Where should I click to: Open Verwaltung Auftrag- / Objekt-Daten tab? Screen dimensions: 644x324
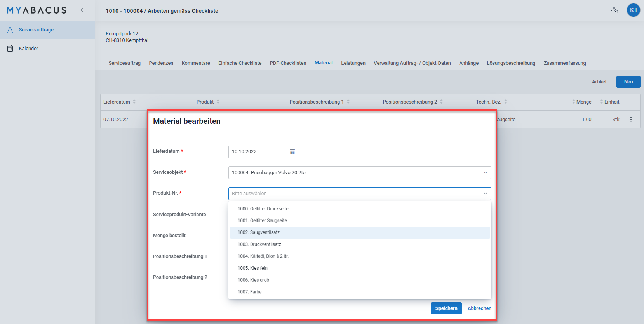412,63
